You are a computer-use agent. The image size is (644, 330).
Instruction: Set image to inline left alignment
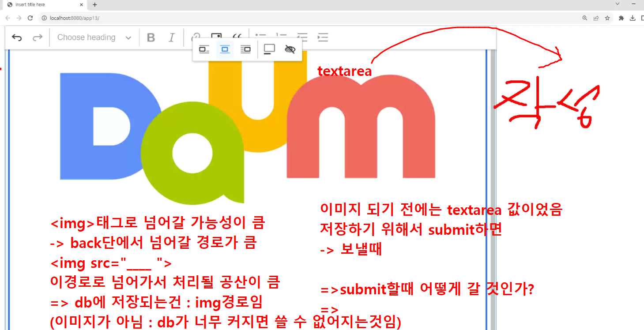(x=204, y=49)
